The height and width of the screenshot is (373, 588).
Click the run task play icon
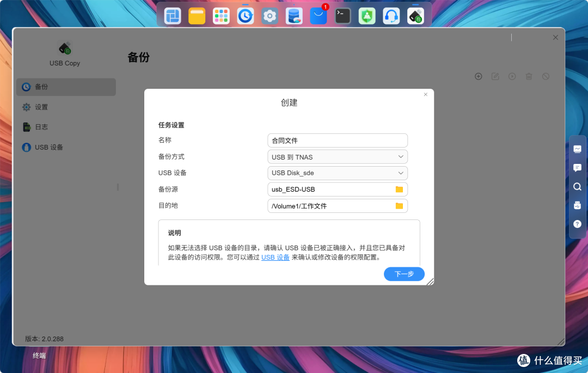(x=512, y=76)
